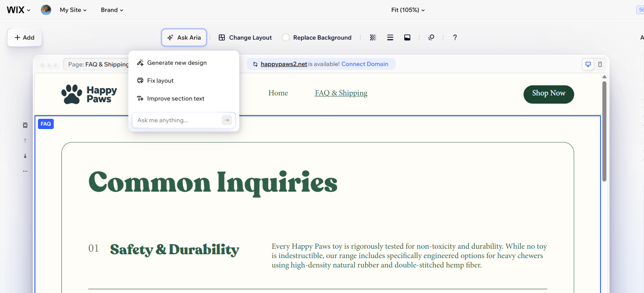The width and height of the screenshot is (644, 293).
Task: Open the Brand dropdown menu
Action: [112, 10]
